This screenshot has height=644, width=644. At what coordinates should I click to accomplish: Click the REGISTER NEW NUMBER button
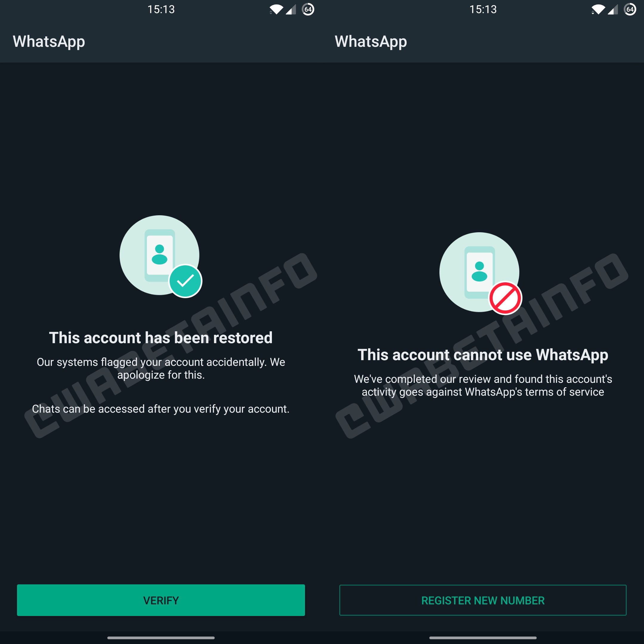click(483, 599)
